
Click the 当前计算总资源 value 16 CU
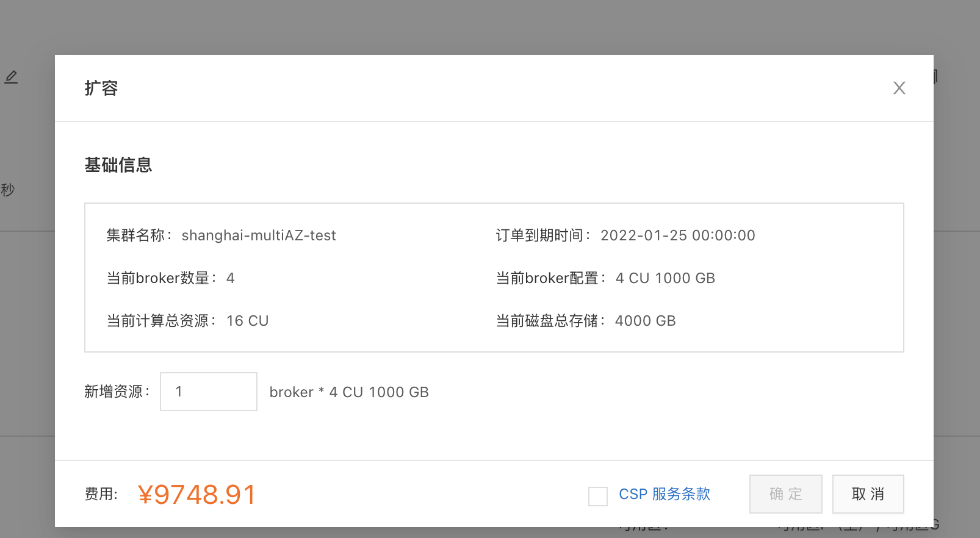pos(248,321)
